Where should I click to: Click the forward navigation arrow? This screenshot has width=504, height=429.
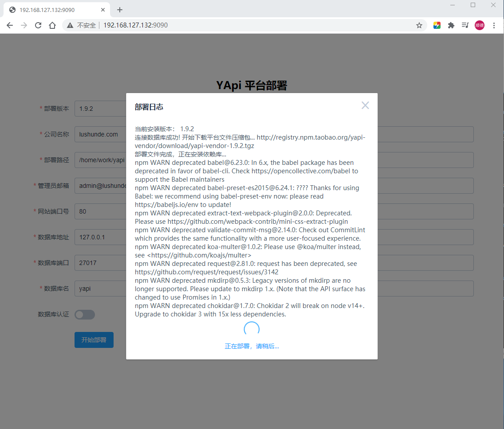coord(24,25)
